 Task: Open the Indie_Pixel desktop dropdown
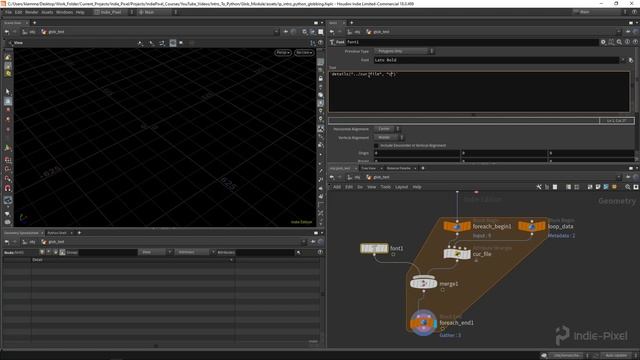point(114,12)
